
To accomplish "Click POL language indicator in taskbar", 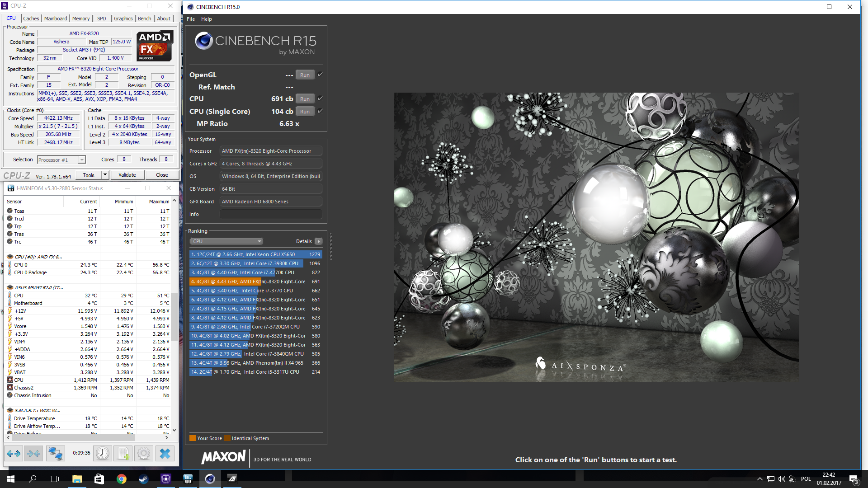I will tap(806, 479).
